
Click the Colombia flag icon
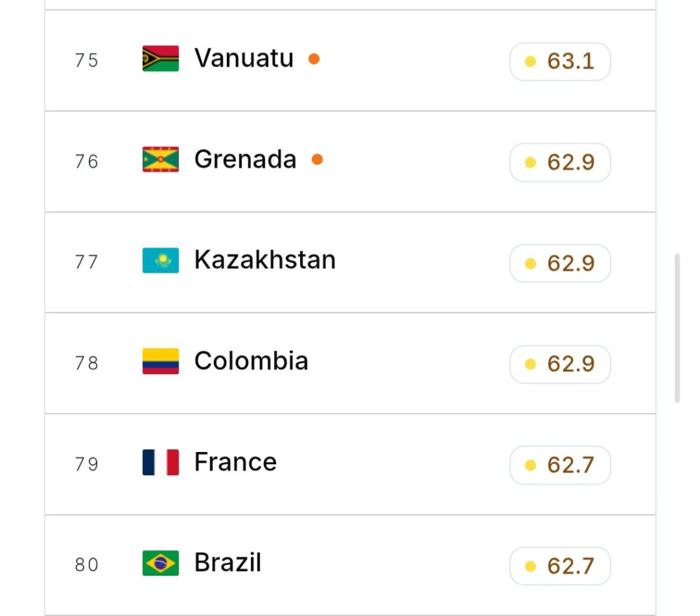coord(161,361)
